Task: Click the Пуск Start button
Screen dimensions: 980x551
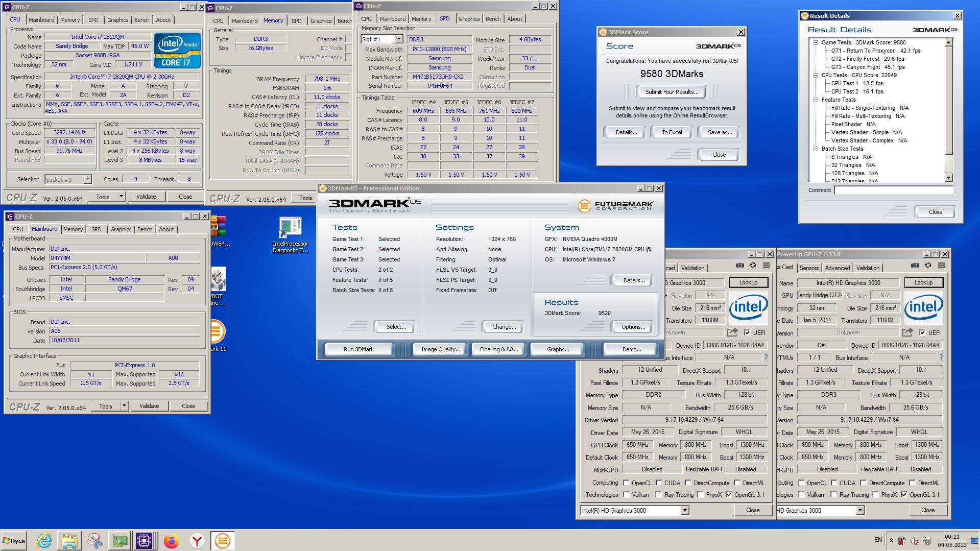Action: [x=14, y=541]
